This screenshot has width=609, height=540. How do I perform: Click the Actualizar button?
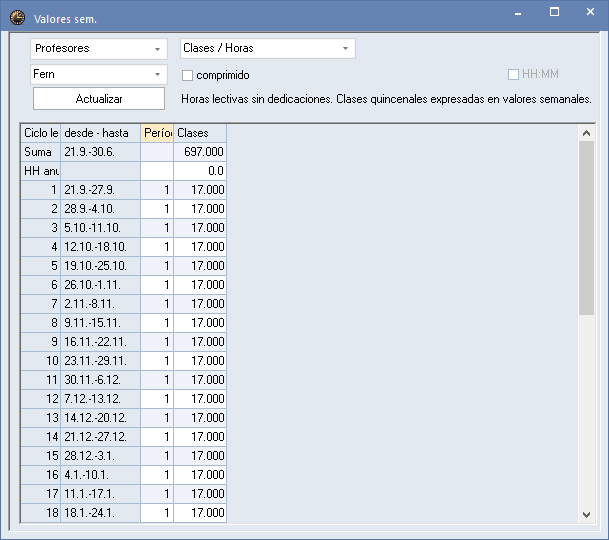click(99, 99)
